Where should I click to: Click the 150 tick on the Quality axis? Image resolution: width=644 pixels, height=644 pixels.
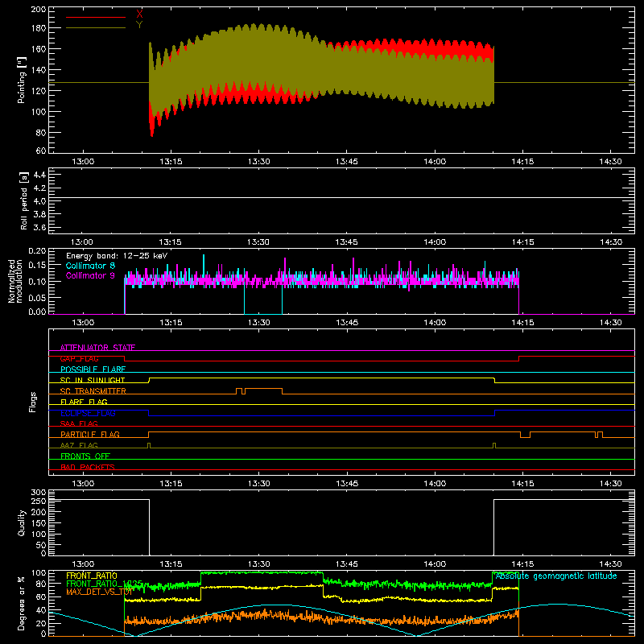click(39, 523)
